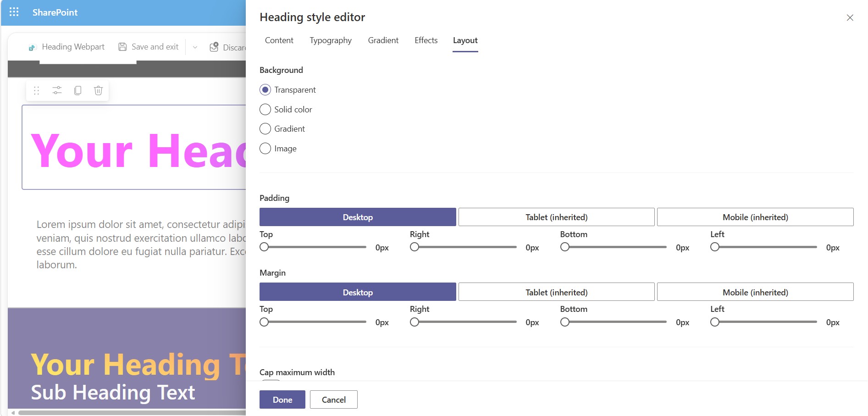
Task: Switch Padding to Mobile (inherited)
Action: 755,217
